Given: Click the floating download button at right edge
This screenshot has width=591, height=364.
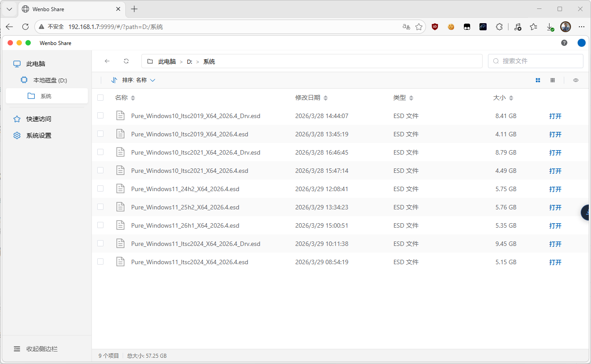Looking at the screenshot, I should click(587, 213).
